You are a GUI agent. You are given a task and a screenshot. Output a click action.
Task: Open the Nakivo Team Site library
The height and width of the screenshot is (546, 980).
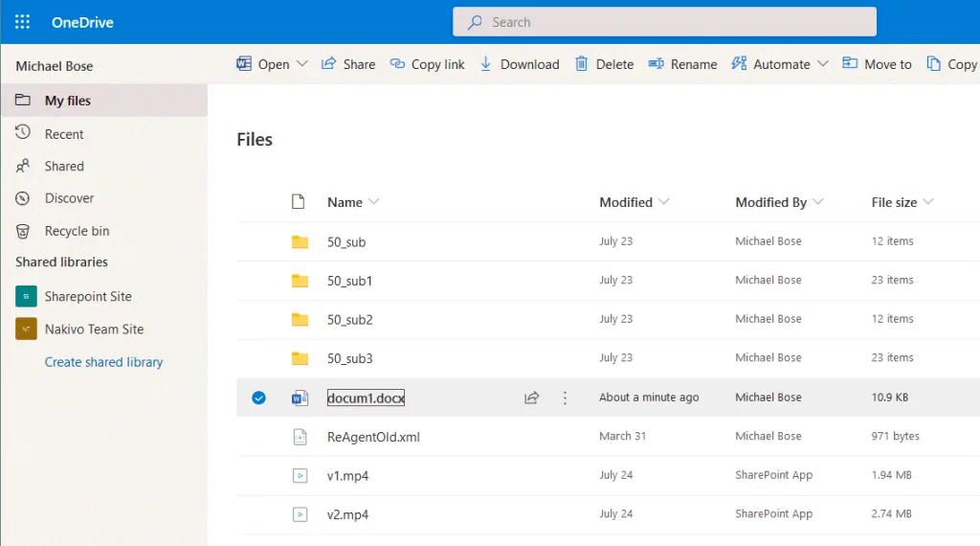pos(94,329)
